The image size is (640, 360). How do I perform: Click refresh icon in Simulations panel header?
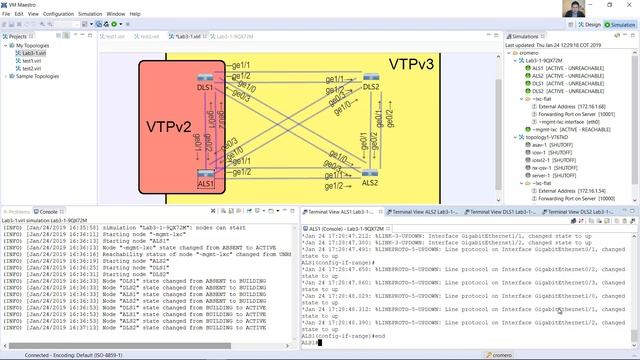point(617,36)
